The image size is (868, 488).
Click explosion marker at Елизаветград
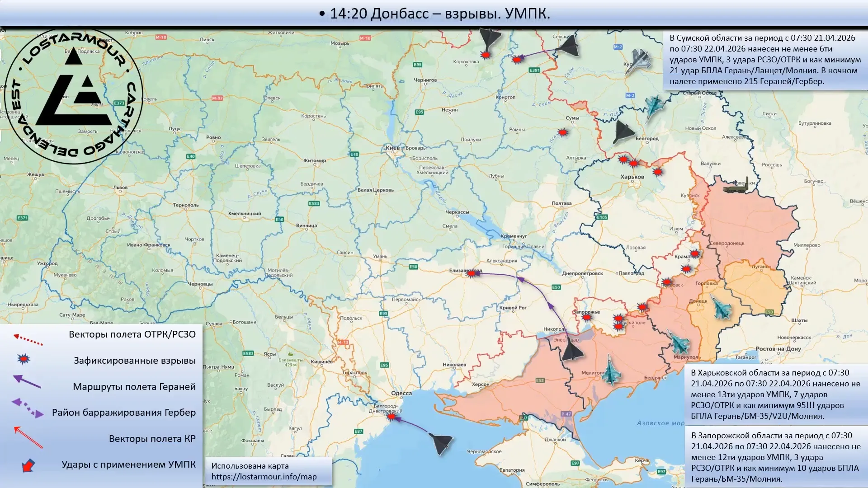point(472,273)
